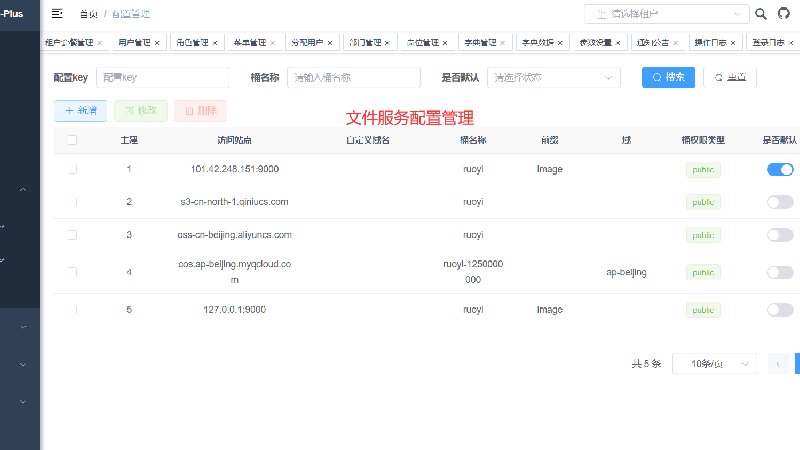
Task: Open the GitHub icon link in header
Action: (x=784, y=14)
